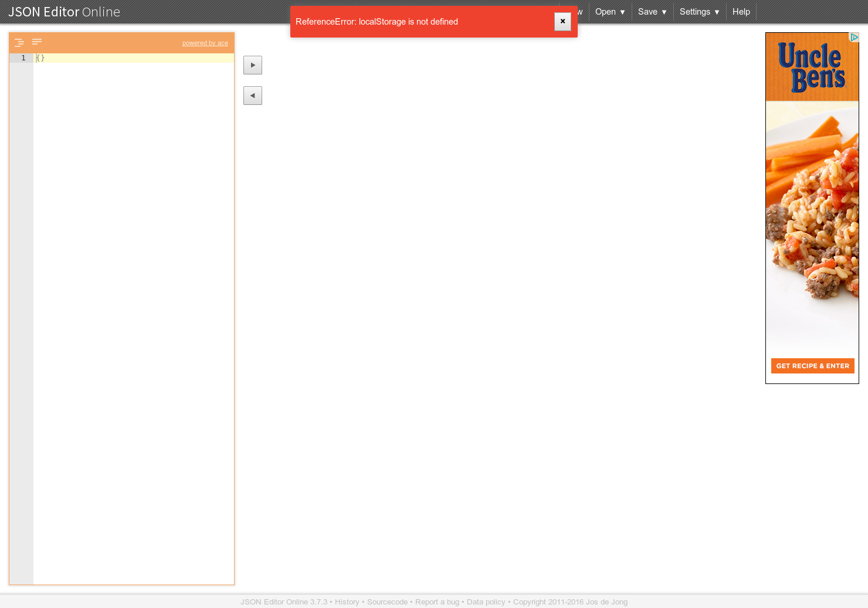Click the left arrow transfer button

[x=252, y=95]
